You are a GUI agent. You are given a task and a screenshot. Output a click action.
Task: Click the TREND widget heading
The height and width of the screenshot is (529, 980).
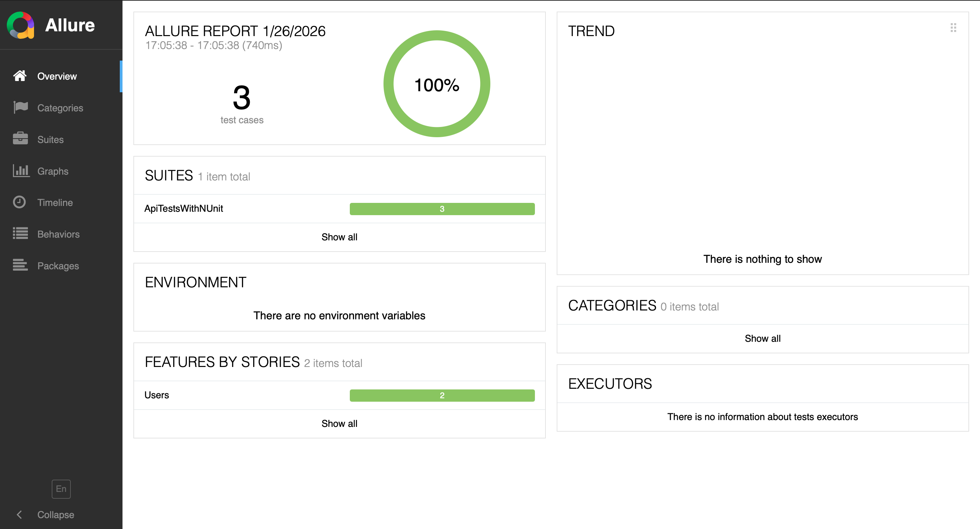[x=591, y=31]
